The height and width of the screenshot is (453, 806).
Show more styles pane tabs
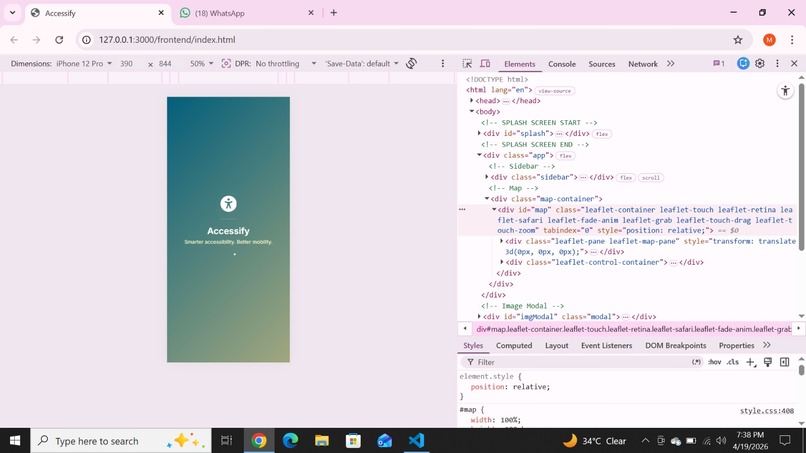pyautogui.click(x=766, y=345)
